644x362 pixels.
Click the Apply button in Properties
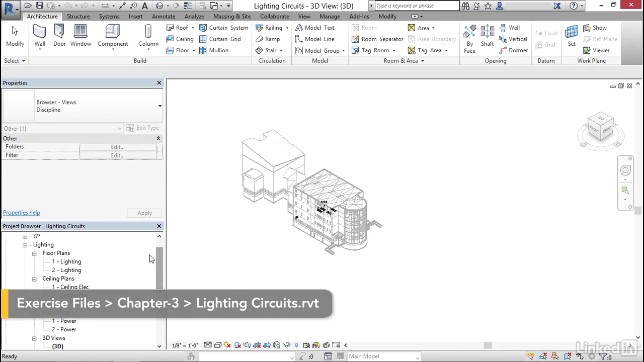coord(144,213)
